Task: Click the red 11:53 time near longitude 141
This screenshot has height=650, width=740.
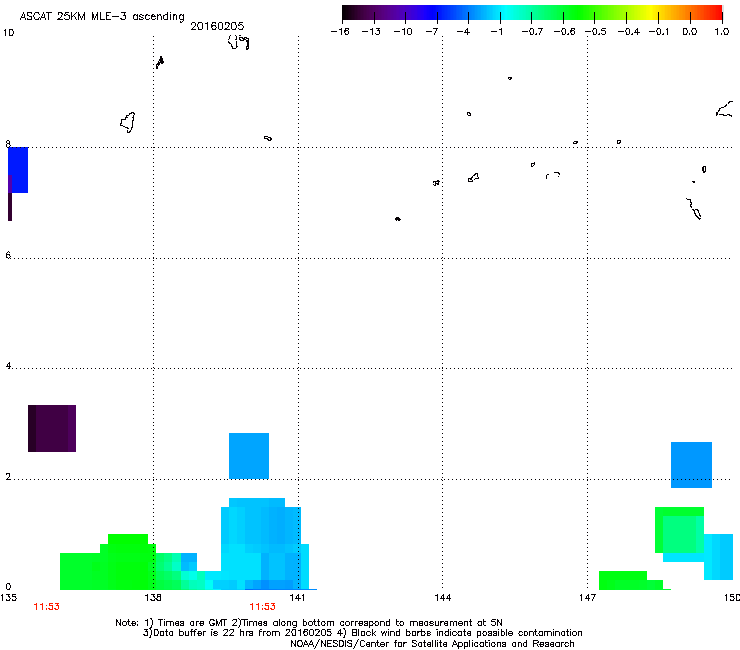Action: pyautogui.click(x=262, y=607)
